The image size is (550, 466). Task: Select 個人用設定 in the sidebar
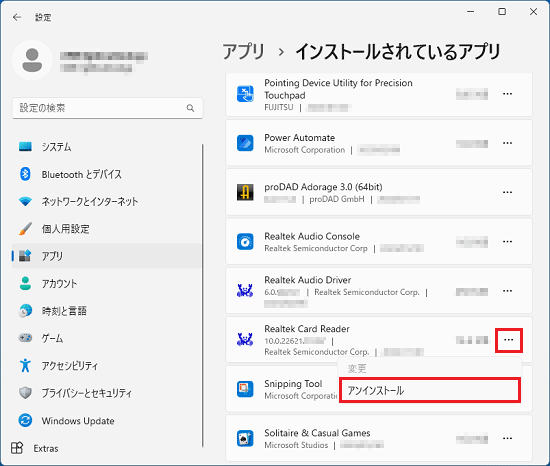(107, 229)
